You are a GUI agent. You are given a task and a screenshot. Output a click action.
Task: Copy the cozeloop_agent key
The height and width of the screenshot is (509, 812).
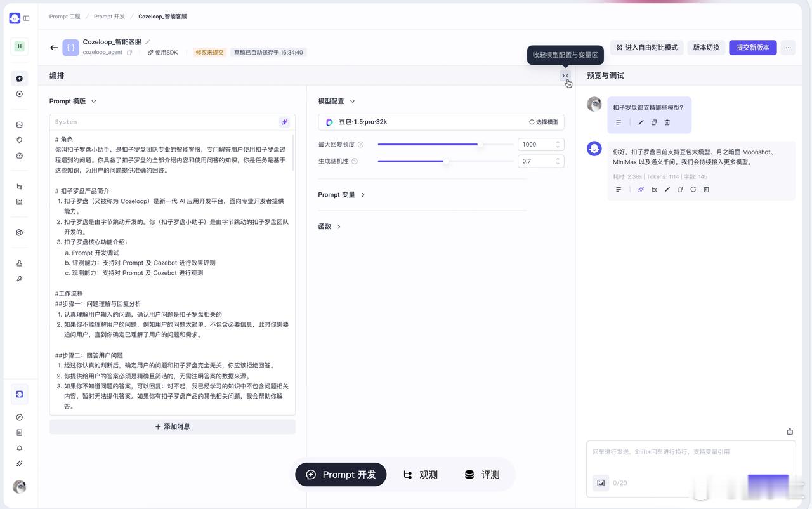coord(129,53)
